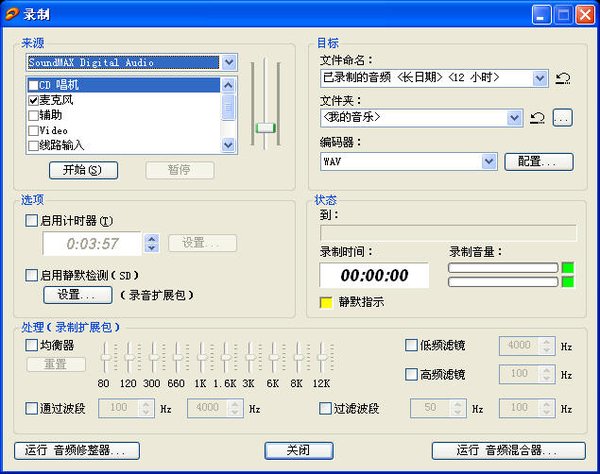Enable the timer checkbox
This screenshot has height=474, width=600.
pyautogui.click(x=32, y=221)
